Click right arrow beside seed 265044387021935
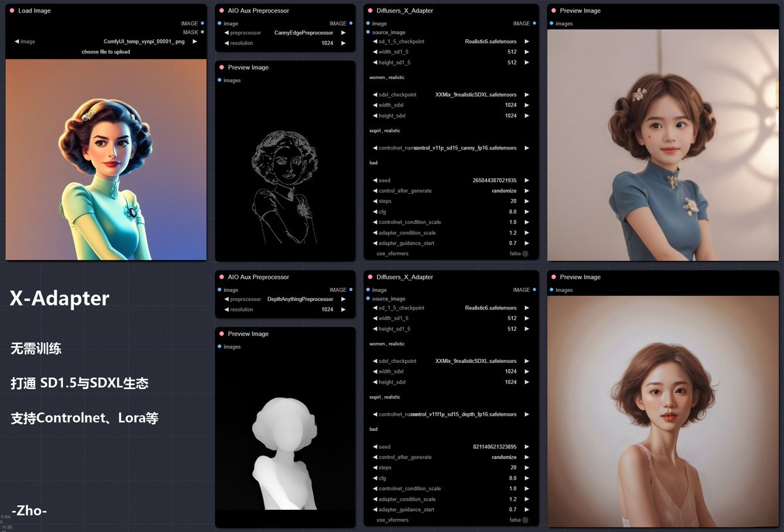Screen dimensions: 784x532 pos(527,180)
